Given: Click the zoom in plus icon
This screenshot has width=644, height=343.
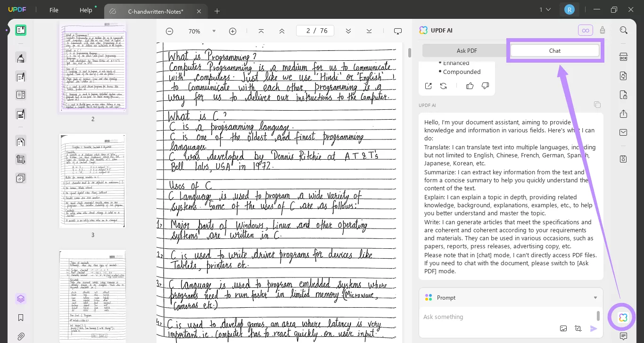Looking at the screenshot, I should pyautogui.click(x=232, y=31).
